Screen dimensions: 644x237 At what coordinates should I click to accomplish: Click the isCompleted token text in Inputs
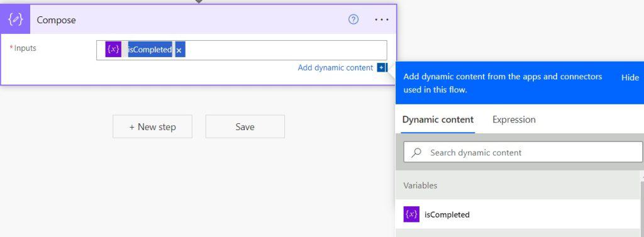pos(150,50)
